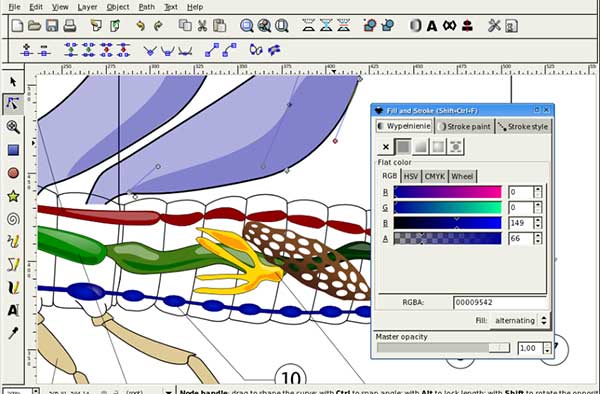The width and height of the screenshot is (600, 394).
Task: Open the Help menu
Action: click(195, 7)
